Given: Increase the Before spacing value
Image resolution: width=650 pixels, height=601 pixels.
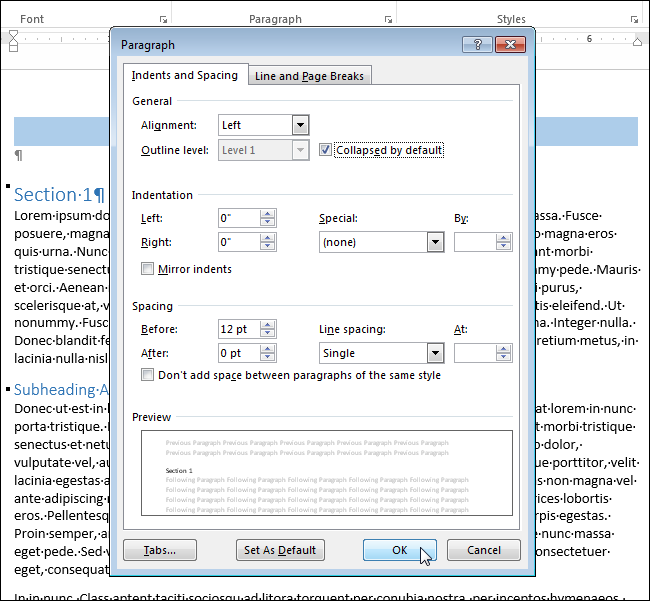Looking at the screenshot, I should point(267,324).
